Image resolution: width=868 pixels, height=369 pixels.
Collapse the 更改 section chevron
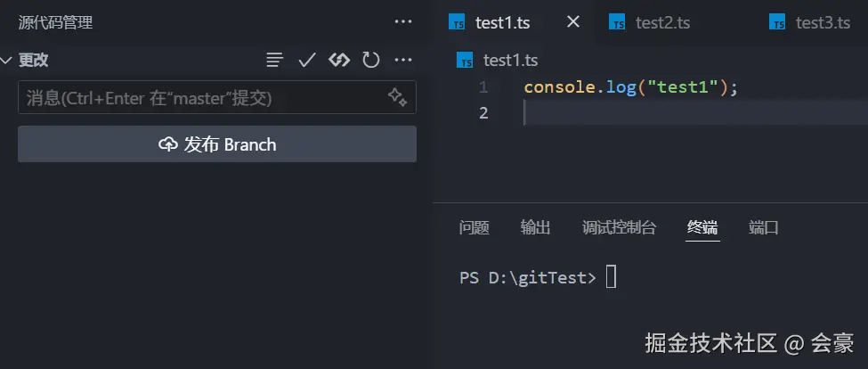coord(7,61)
